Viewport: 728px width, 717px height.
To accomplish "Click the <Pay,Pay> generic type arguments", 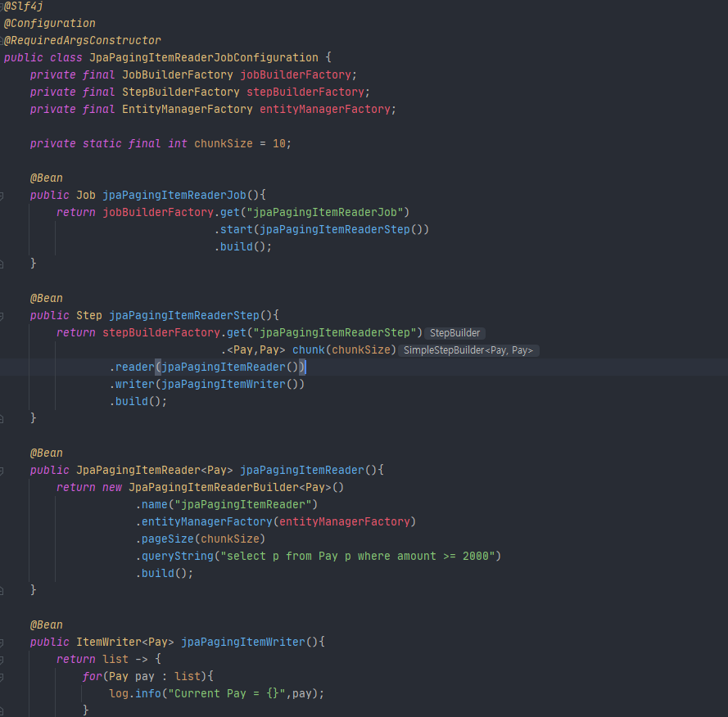I will coord(256,349).
